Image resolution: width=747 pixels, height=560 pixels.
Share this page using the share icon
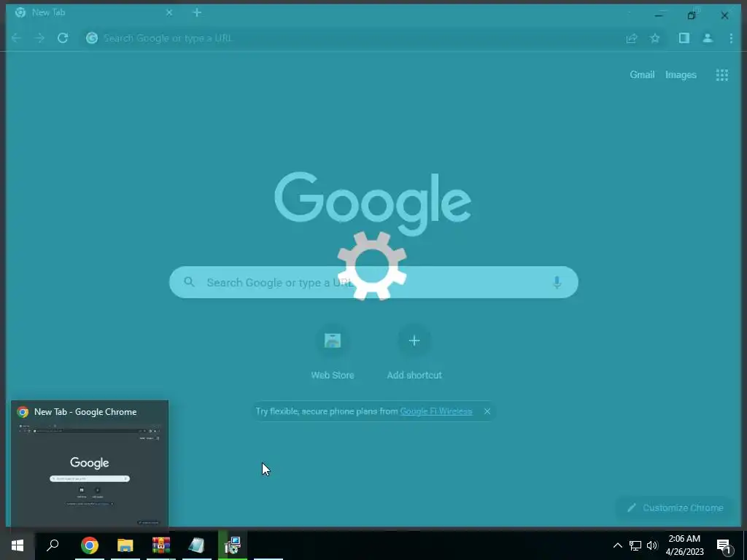tap(632, 38)
